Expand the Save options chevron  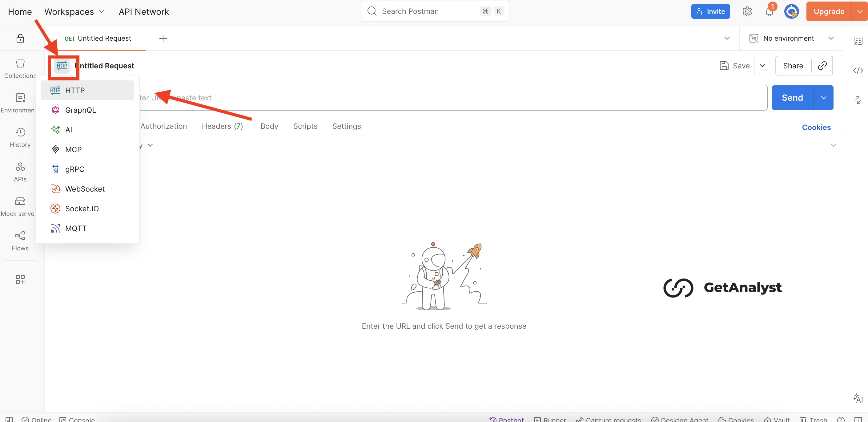[762, 66]
